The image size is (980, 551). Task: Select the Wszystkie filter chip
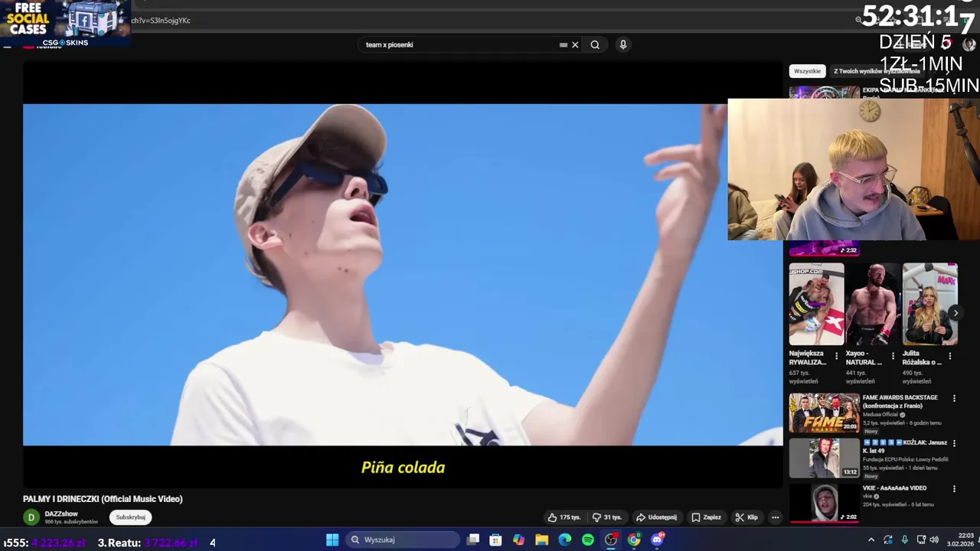(807, 71)
